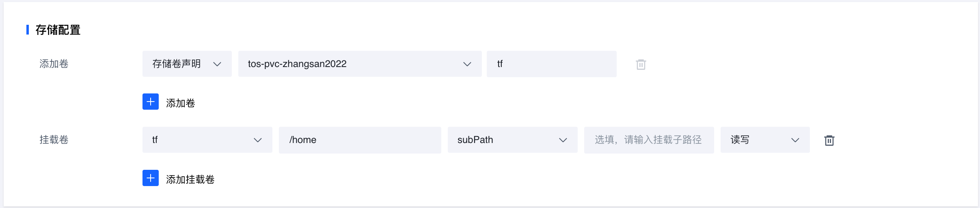
Task: Click the trash icon for the tf mount
Action: [829, 140]
